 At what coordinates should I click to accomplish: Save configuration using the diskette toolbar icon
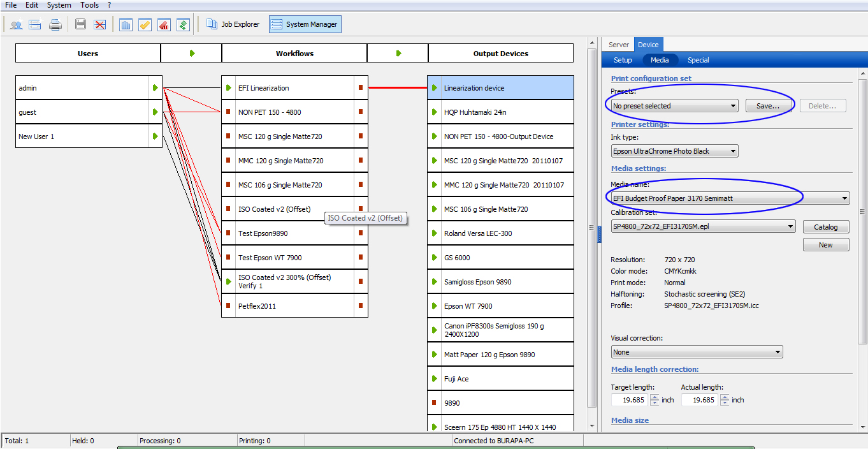click(x=80, y=24)
